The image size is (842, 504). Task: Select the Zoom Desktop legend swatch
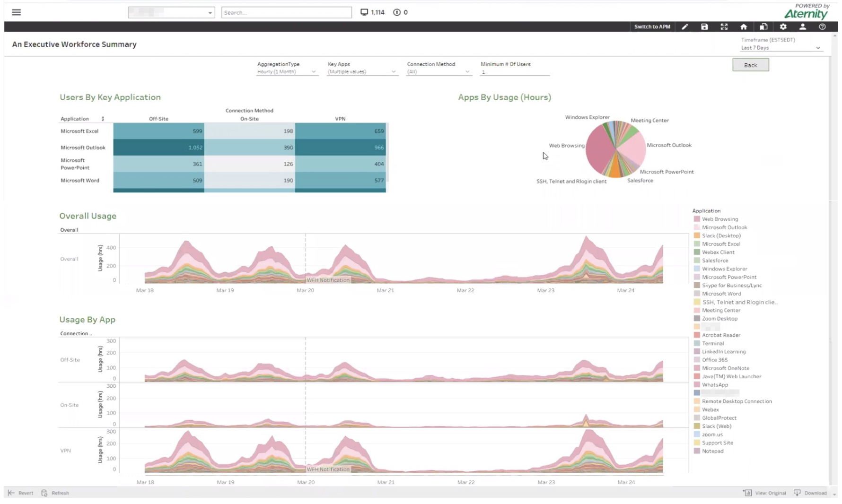pyautogui.click(x=697, y=318)
